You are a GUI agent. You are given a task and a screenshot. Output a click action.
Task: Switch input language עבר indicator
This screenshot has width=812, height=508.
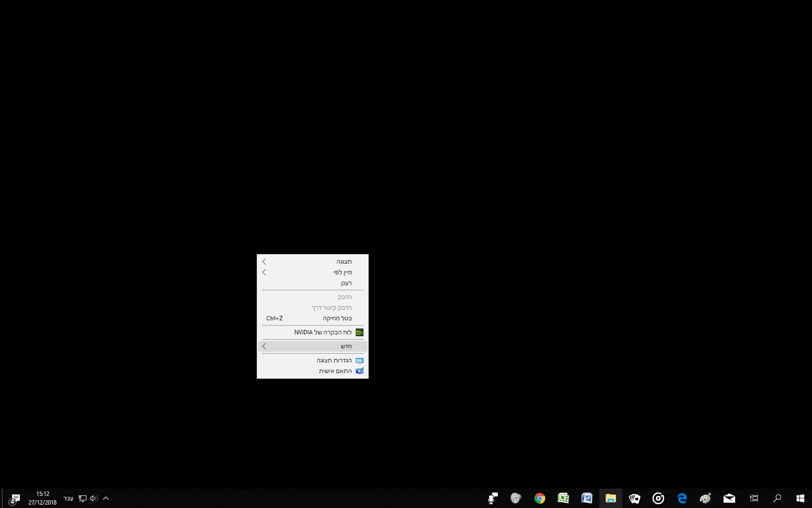click(68, 498)
